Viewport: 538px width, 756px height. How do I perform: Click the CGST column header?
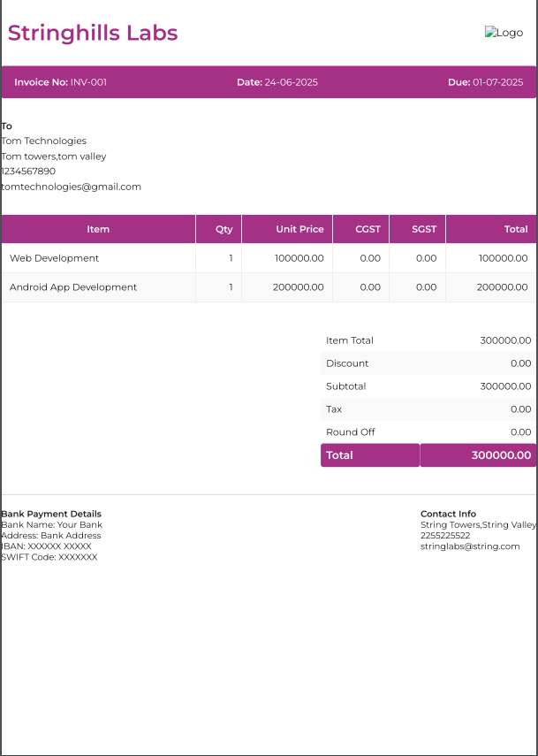(368, 229)
